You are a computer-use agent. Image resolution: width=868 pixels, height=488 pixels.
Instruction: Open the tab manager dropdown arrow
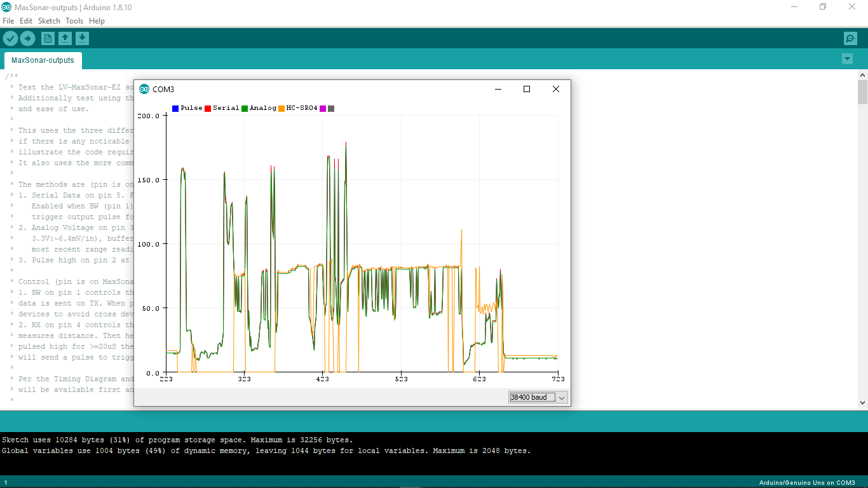point(847,58)
